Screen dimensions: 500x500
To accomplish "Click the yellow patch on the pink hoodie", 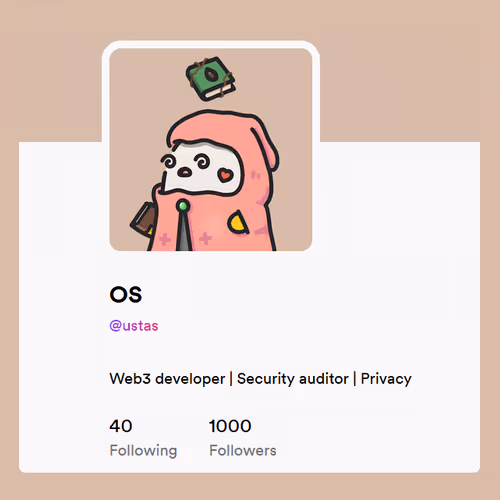I will click(238, 222).
